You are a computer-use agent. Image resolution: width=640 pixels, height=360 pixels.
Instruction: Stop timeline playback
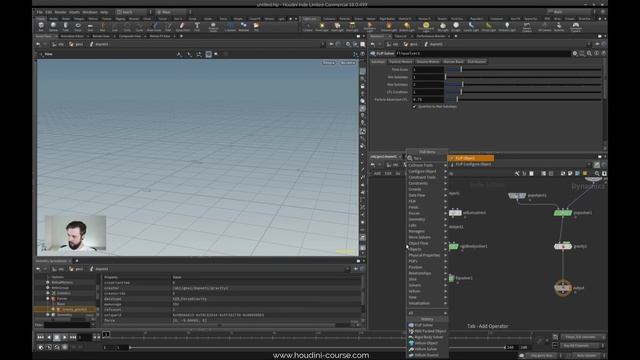point(57,338)
